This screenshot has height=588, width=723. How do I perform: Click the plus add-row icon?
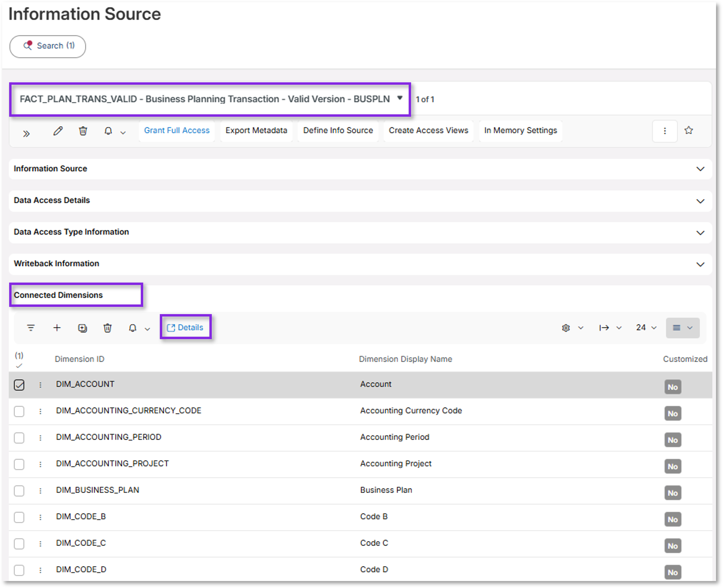[57, 328]
